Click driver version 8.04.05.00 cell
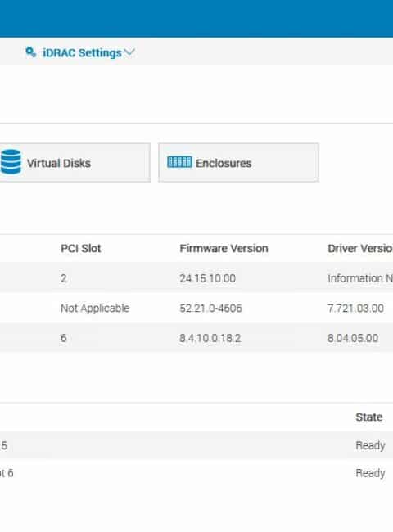The image size is (393, 532). coord(353,338)
